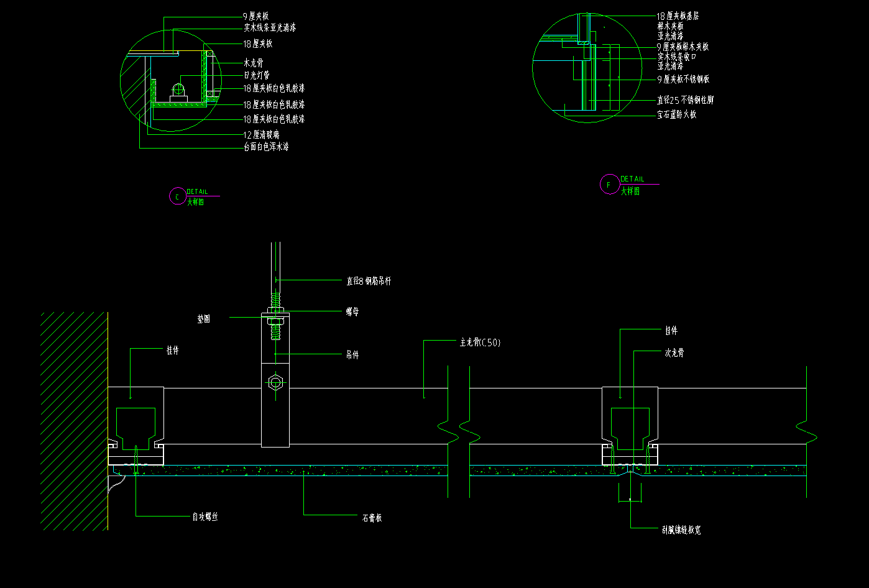The image size is (869, 588).
Task: Select the "直径25不锈钢柱脚" annotation
Action: [x=686, y=100]
